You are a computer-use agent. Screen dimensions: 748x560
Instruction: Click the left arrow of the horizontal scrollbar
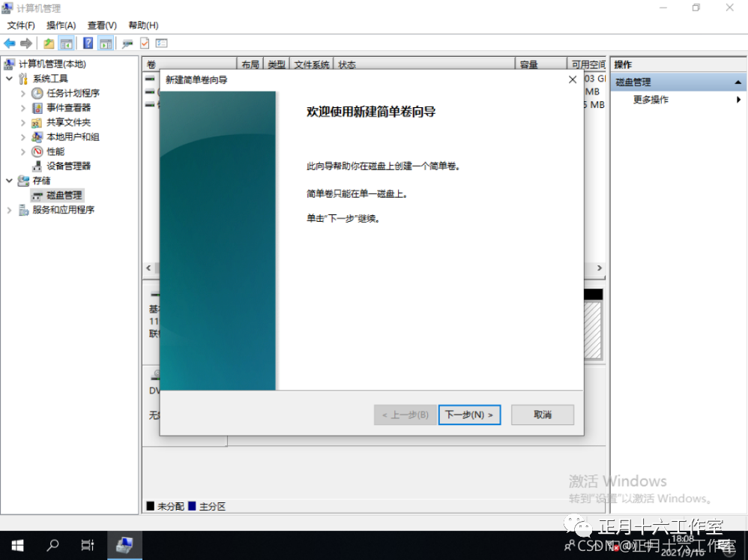148,268
